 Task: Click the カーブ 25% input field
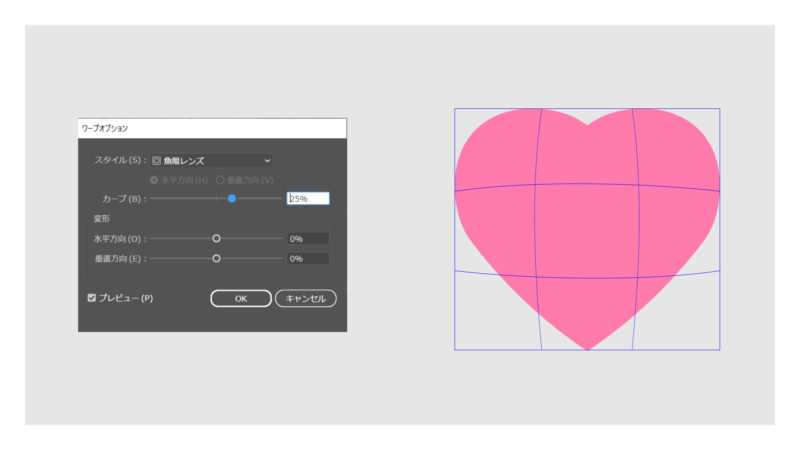(308, 199)
